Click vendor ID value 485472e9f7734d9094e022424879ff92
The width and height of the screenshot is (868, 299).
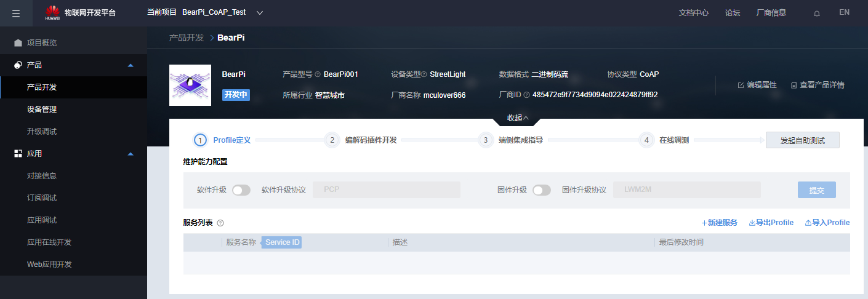pos(595,95)
